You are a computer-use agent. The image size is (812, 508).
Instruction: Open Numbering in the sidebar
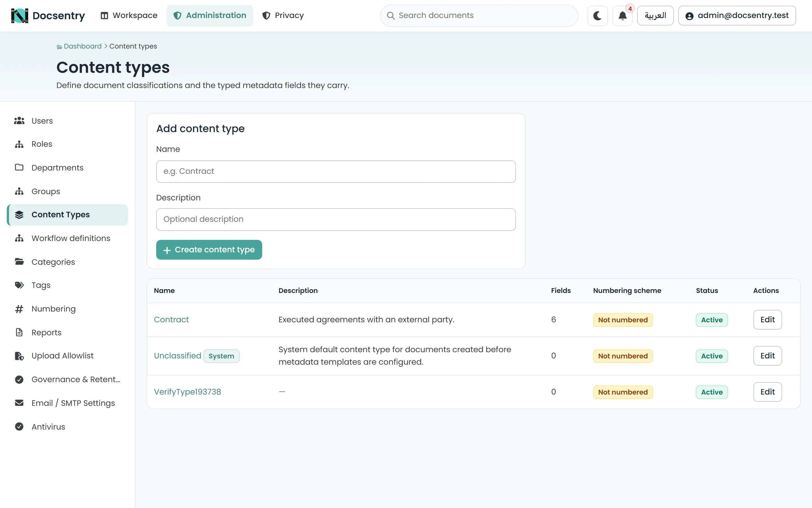[x=67, y=309]
